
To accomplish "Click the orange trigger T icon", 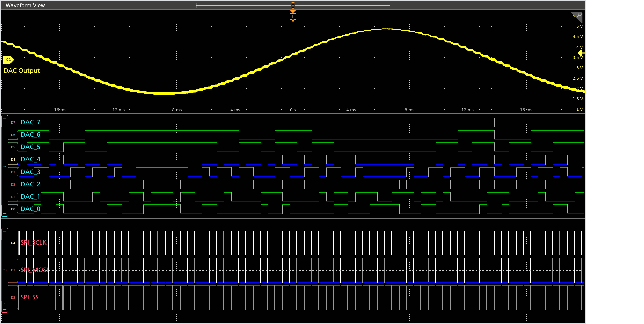I will coord(293,17).
